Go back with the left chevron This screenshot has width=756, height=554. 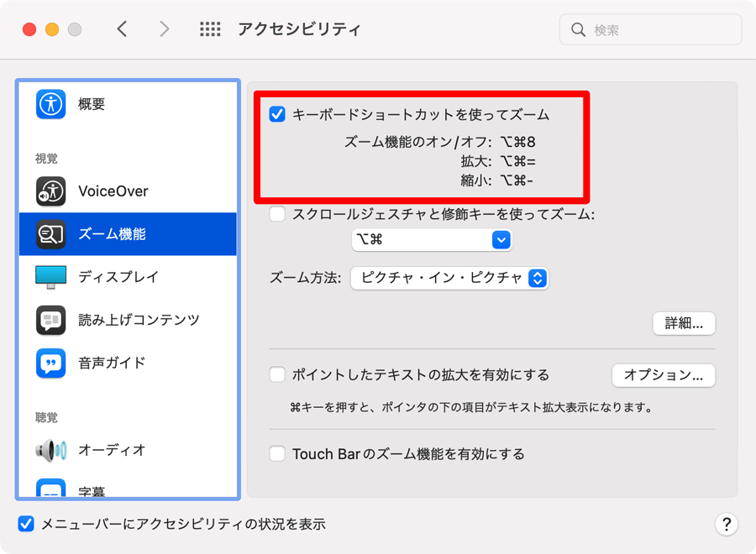pos(122,29)
